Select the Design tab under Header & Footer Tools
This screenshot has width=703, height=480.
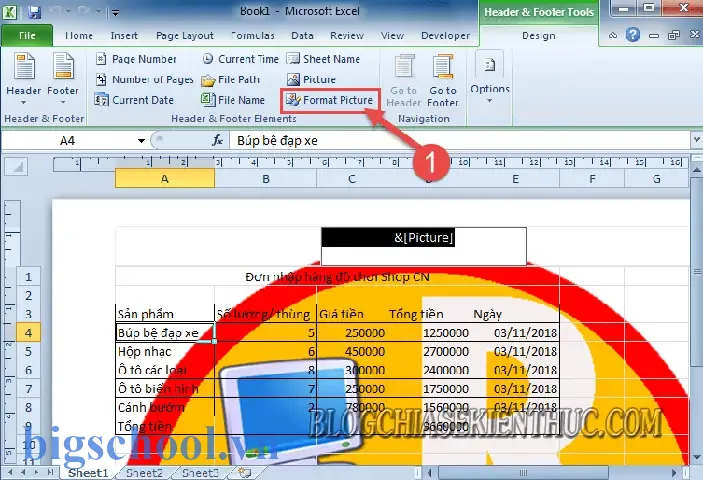[x=538, y=35]
